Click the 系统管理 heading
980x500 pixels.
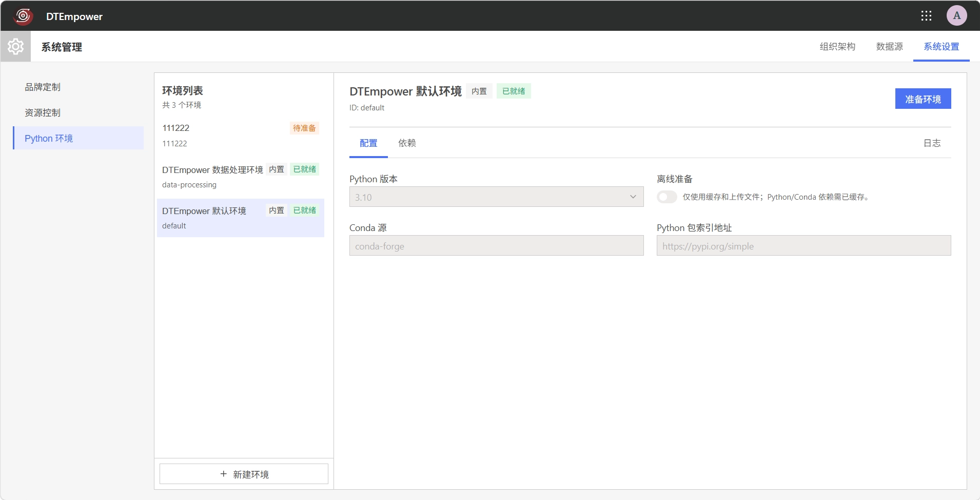click(62, 47)
